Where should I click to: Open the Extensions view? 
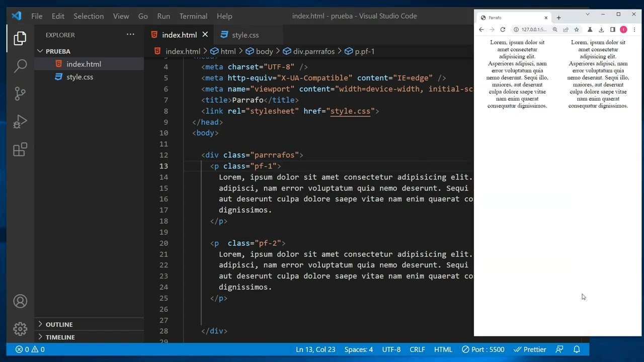pos(20,149)
